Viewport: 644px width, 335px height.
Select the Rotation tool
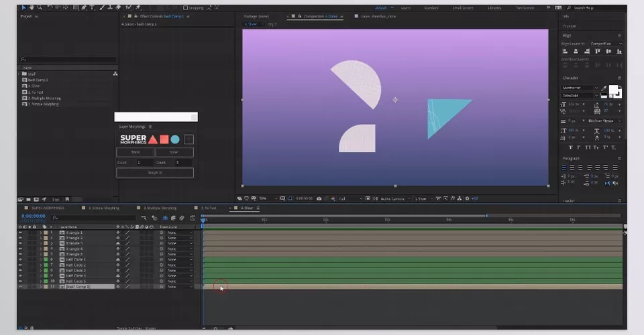click(50, 7)
